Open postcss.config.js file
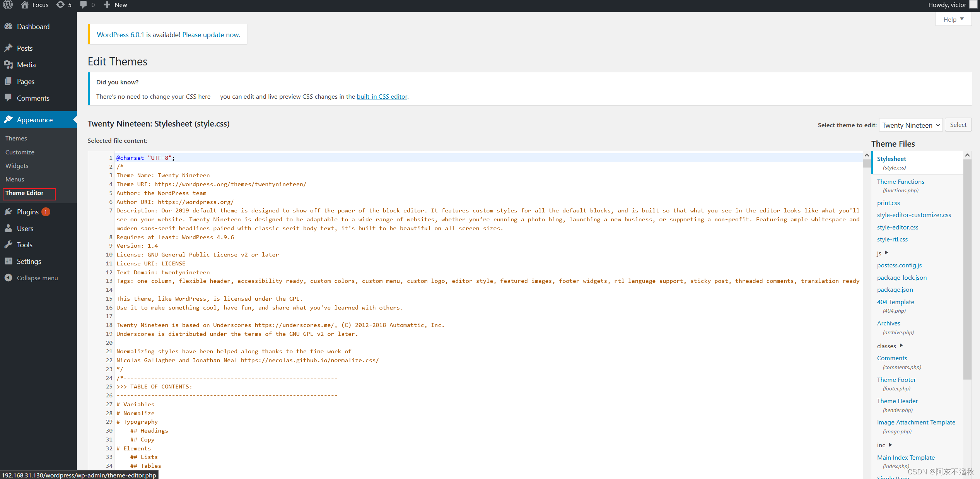Screen dimensions: 980x479 click(899, 265)
